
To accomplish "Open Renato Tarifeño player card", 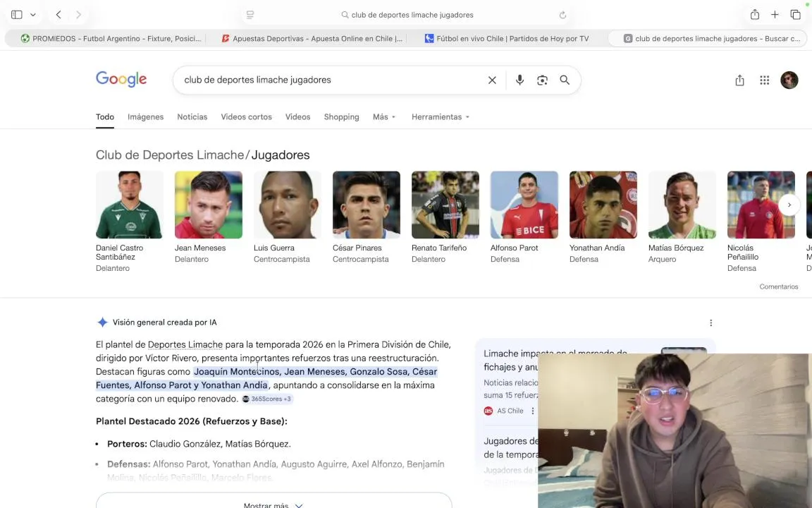I will 445,217.
